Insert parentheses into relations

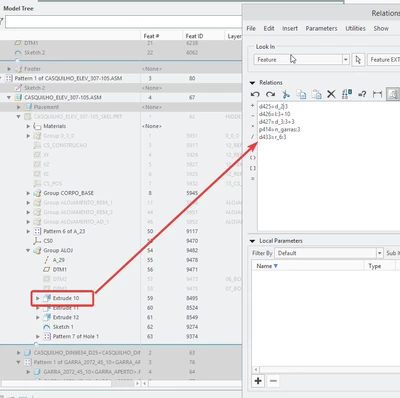pos(253,158)
